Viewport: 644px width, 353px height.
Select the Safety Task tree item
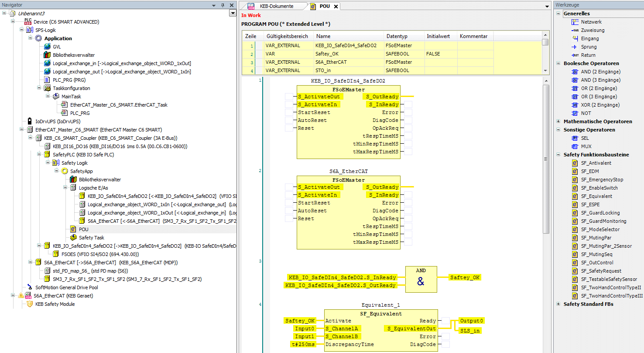tap(92, 238)
